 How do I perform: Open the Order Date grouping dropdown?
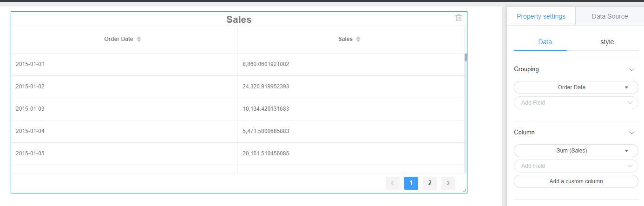576,87
